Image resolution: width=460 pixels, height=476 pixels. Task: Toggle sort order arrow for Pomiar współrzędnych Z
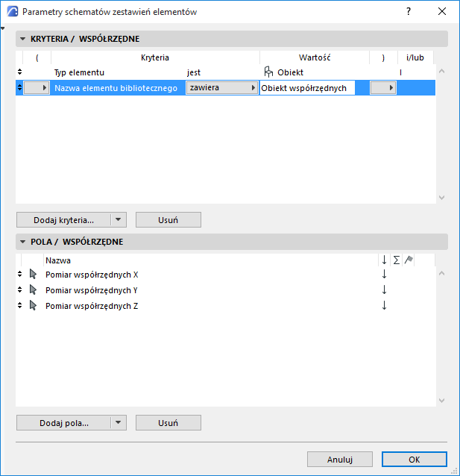tap(384, 306)
